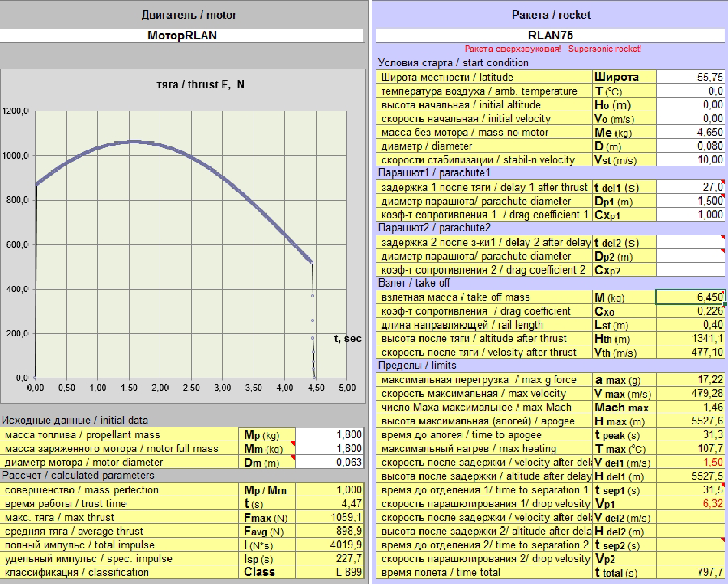The image size is (728, 584).
Task: Select the thrust time value 4,47
Action: click(329, 503)
